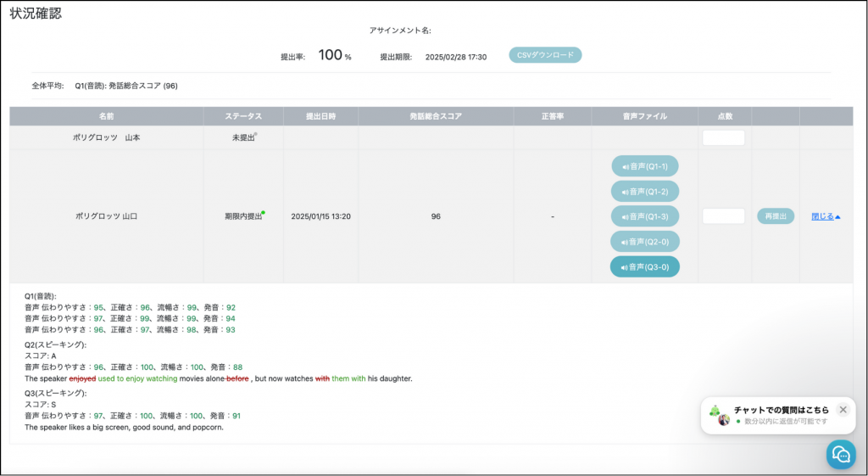Click the CSVダウンロード button

coord(545,55)
